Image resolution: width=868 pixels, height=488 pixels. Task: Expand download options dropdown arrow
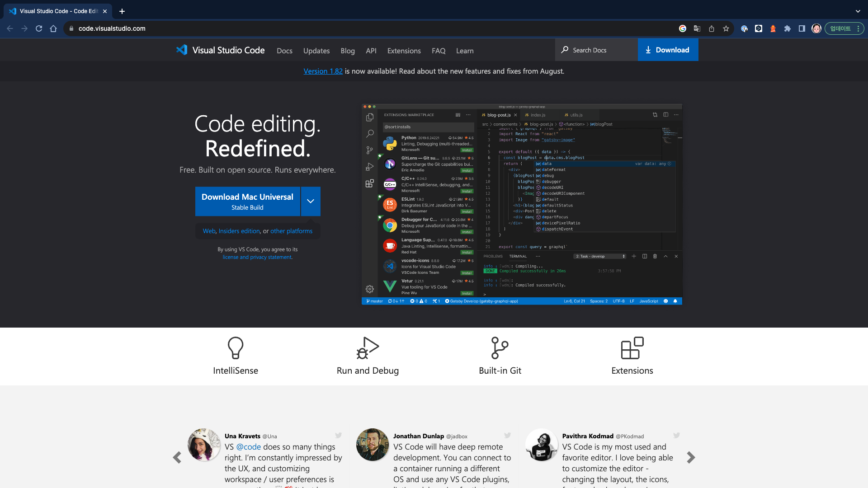tap(311, 202)
